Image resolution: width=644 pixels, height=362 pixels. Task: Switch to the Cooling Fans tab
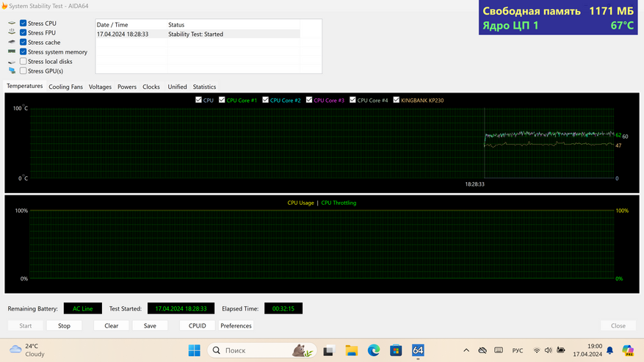coord(65,87)
